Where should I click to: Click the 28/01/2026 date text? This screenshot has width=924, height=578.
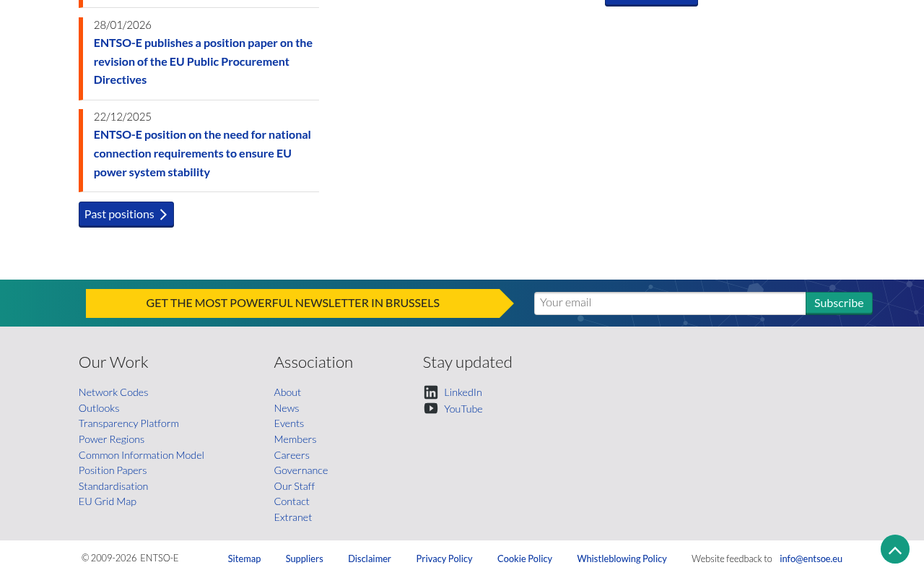123,25
